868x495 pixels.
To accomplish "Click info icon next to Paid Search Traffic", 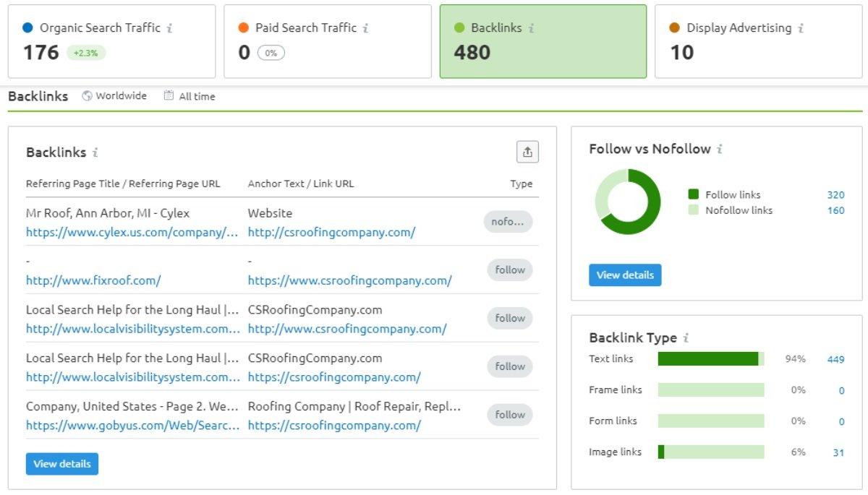I will click(x=366, y=28).
